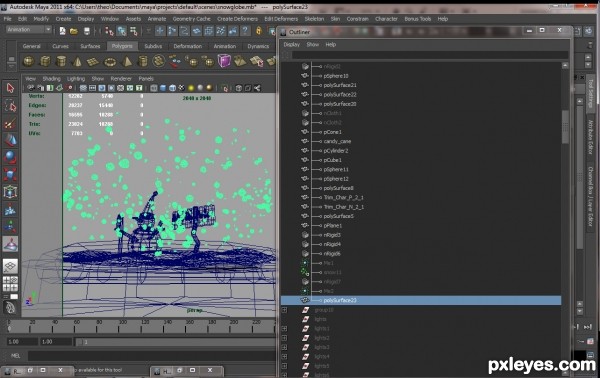
Task: Create a polygon cube from the shelf
Action: click(45, 61)
